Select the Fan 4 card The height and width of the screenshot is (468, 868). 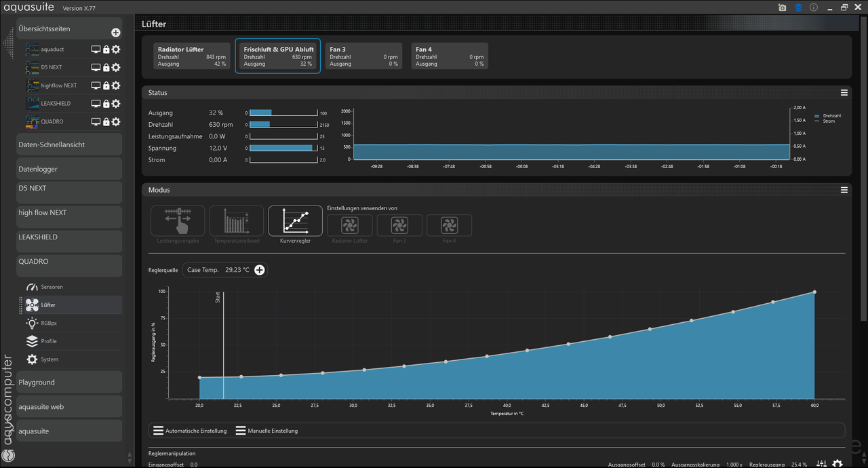tap(450, 56)
